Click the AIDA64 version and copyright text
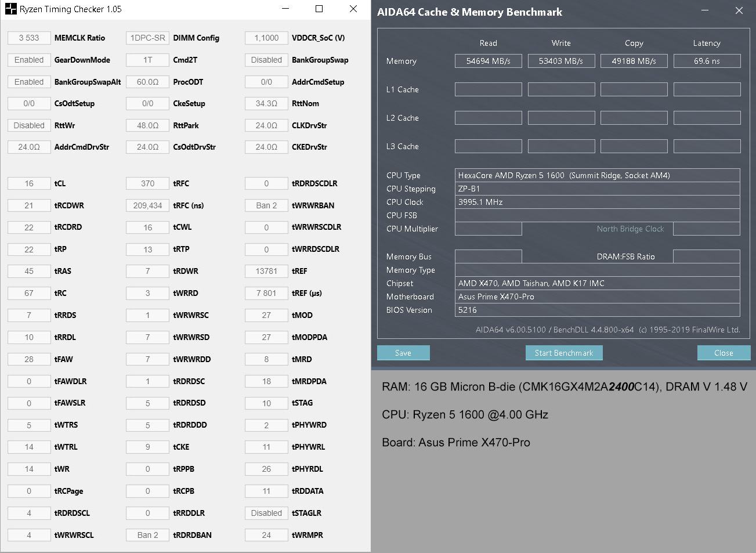Viewport: 756px width, 553px height. pyautogui.click(x=608, y=330)
